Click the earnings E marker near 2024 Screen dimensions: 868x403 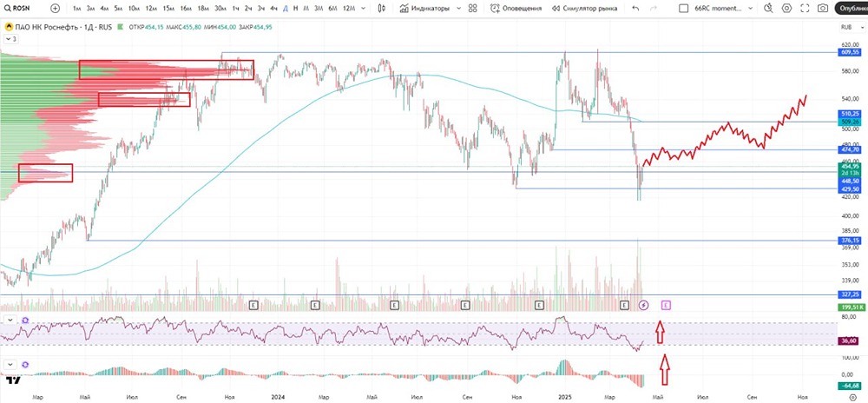315,305
